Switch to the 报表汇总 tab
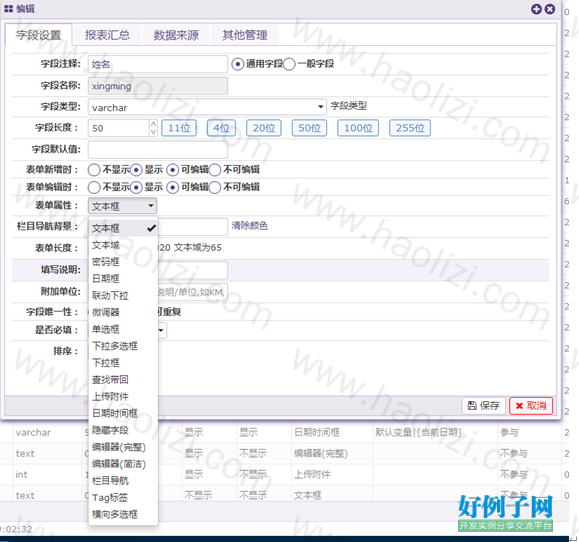The height and width of the screenshot is (542, 579). point(107,35)
